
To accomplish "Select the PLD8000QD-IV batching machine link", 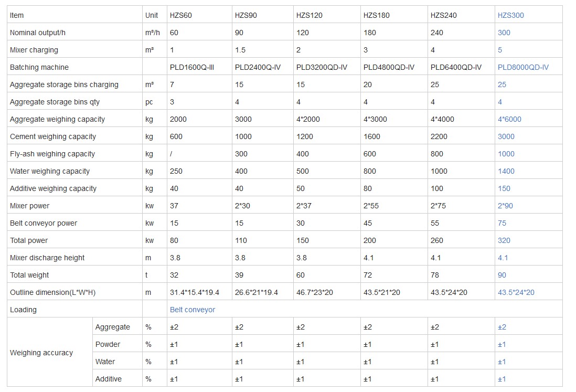I will pyautogui.click(x=523, y=67).
